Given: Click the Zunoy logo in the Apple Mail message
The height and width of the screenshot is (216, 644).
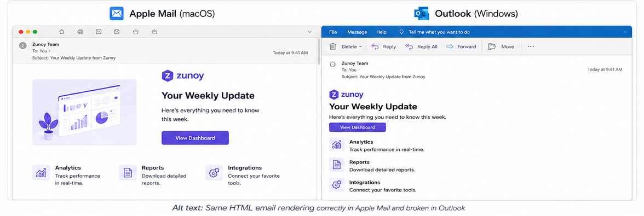Looking at the screenshot, I should pos(183,76).
